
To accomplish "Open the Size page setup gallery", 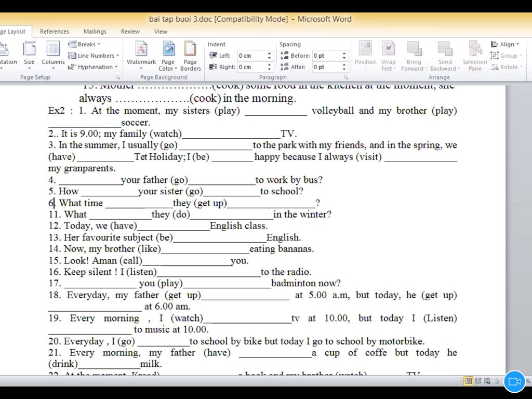I will point(29,55).
